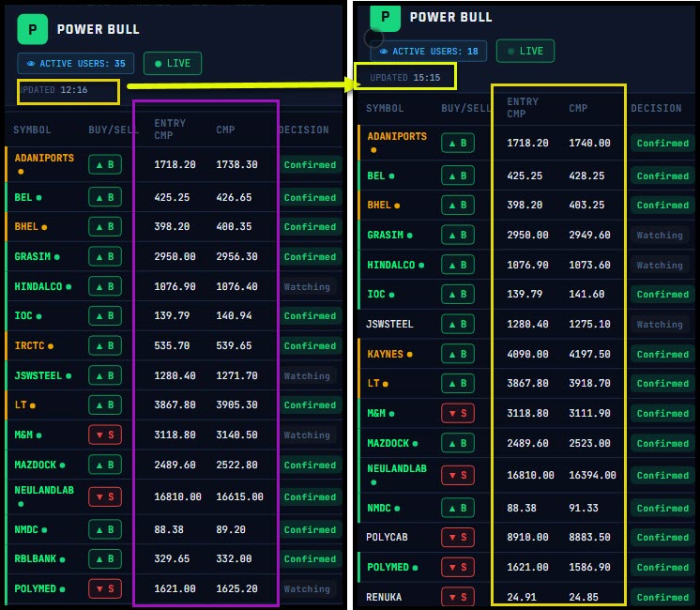Click the B buy badge for MAZDOCK, right panel

(458, 443)
